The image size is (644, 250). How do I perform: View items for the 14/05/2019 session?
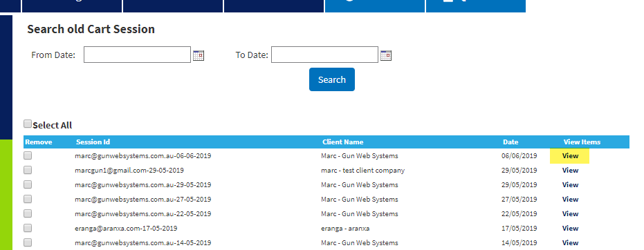pos(570,242)
